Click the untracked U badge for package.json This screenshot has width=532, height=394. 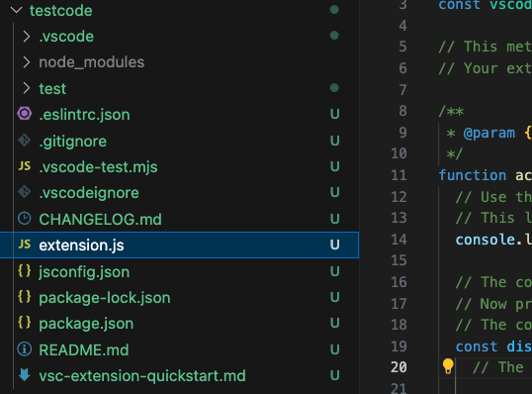335,323
